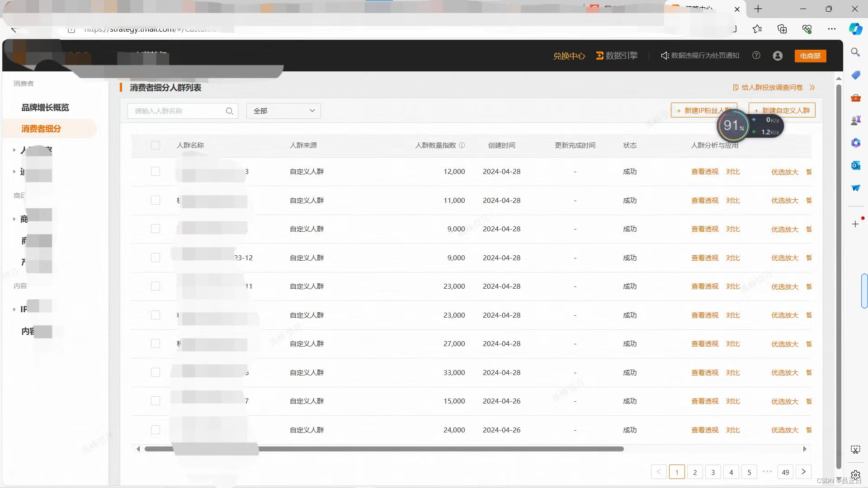Viewport: 868px width, 488px height.
Task: Click the speaker icon beside 数据违规行为处罚通知
Action: pyautogui.click(x=665, y=55)
